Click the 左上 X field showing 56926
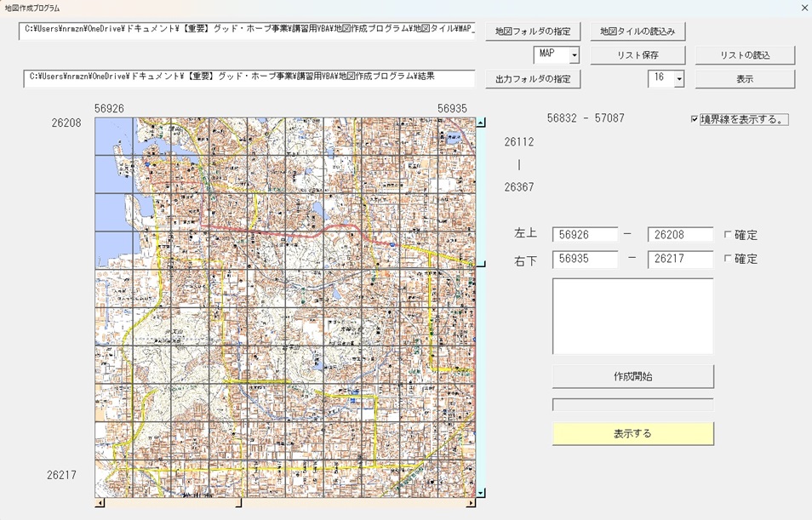This screenshot has width=812, height=520. coord(585,235)
